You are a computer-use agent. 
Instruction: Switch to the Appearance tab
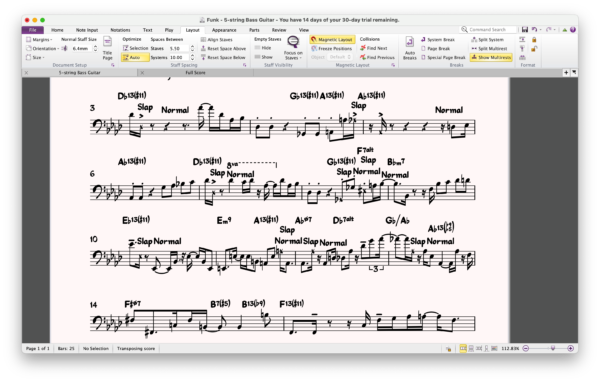point(224,30)
